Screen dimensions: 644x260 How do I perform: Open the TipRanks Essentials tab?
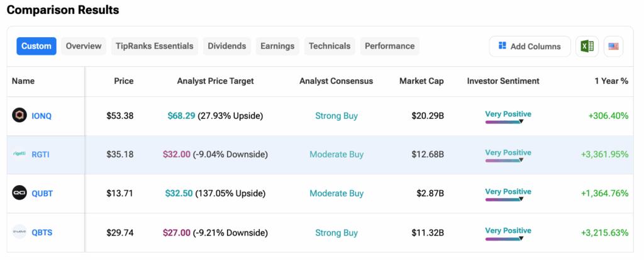pos(155,46)
